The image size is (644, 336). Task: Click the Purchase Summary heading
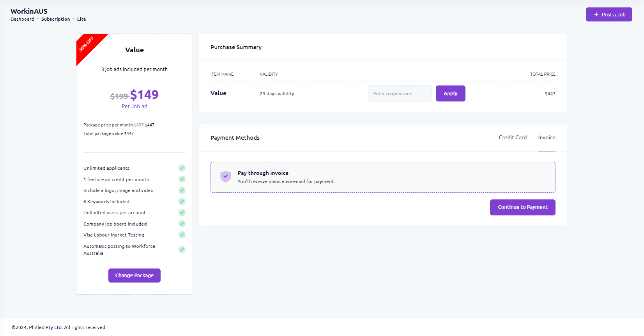point(236,47)
